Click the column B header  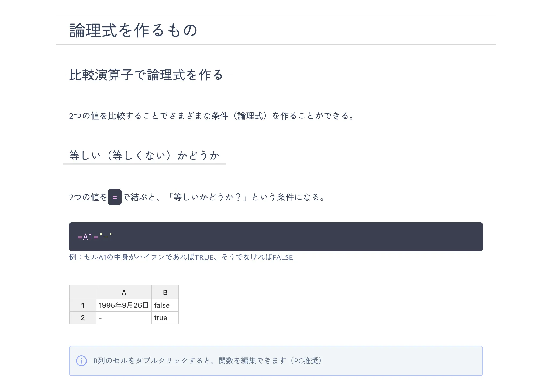pyautogui.click(x=165, y=292)
